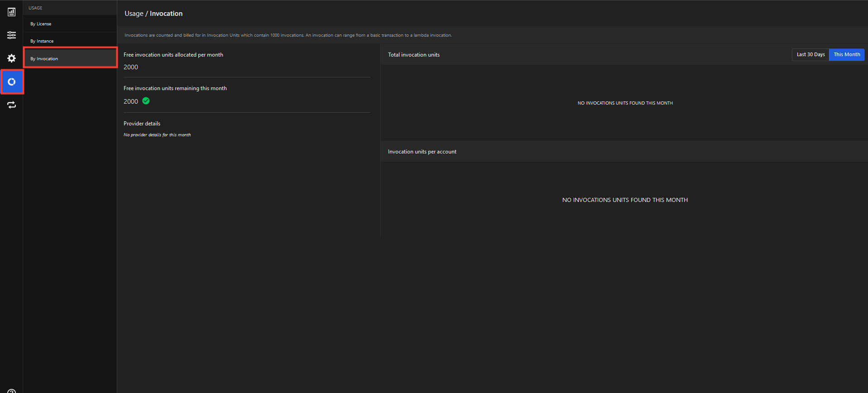Screen dimensions: 868x393
Task: Click the USAGE sidebar section header
Action: (x=35, y=8)
